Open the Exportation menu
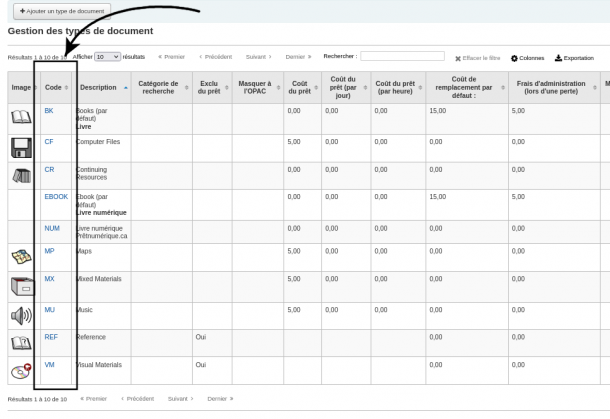The height and width of the screenshot is (419, 610). pyautogui.click(x=573, y=58)
